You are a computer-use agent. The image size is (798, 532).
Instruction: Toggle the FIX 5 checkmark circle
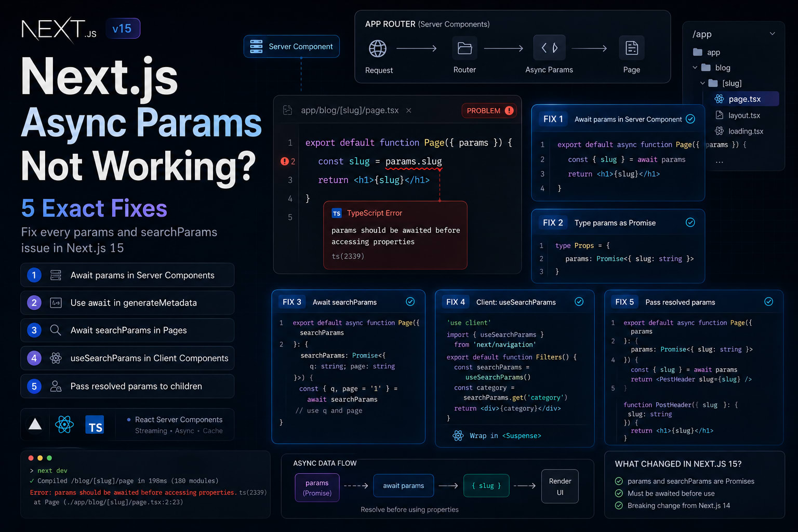(x=769, y=302)
